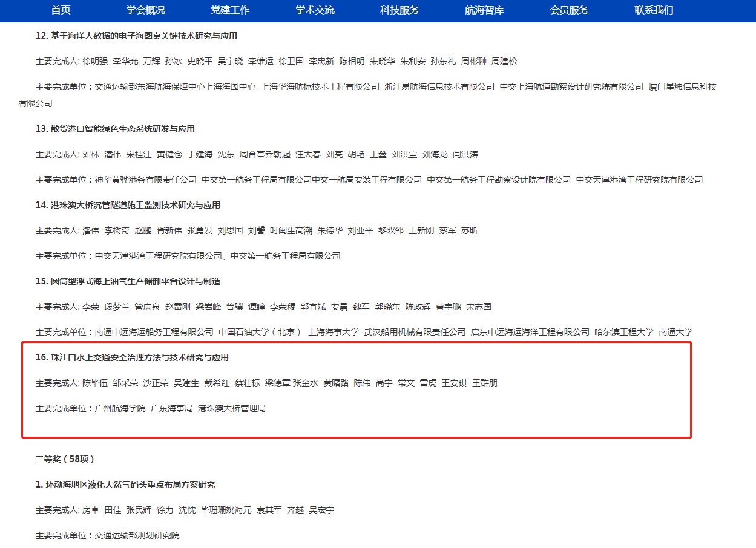This screenshot has height=548, width=756.
Task: Open the 科技服务 menu item
Action: point(399,10)
